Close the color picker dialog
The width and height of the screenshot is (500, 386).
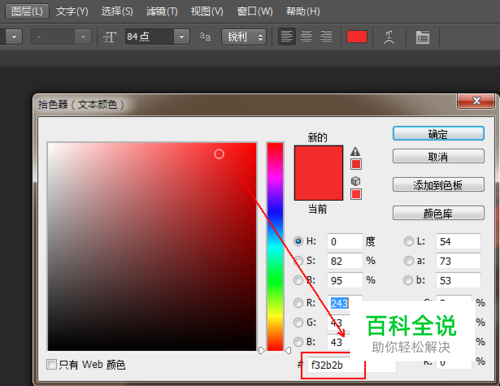[476, 101]
